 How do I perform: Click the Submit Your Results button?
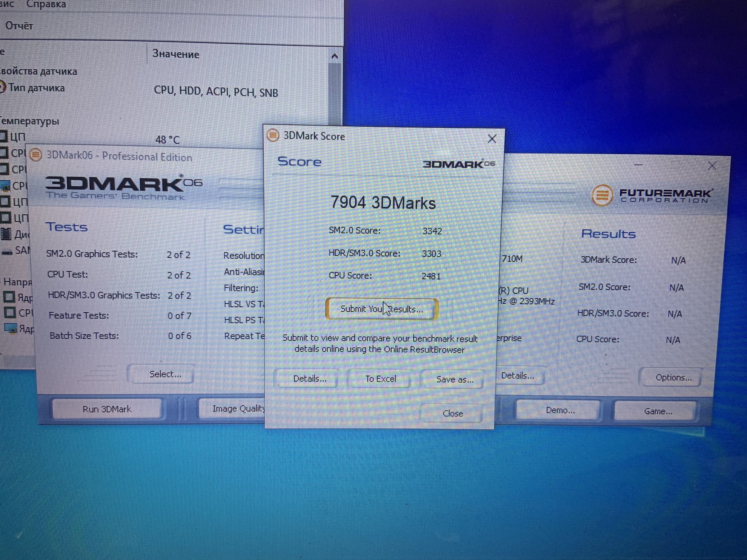382,309
